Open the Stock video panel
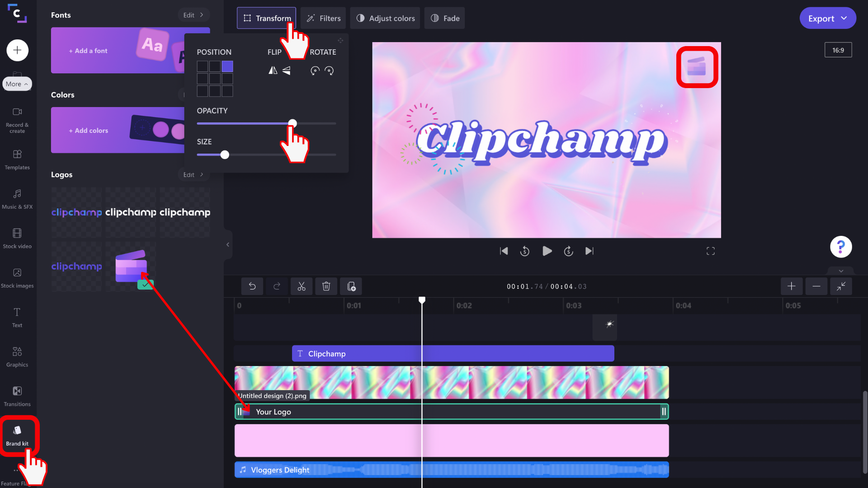This screenshot has width=868, height=488. pyautogui.click(x=17, y=239)
